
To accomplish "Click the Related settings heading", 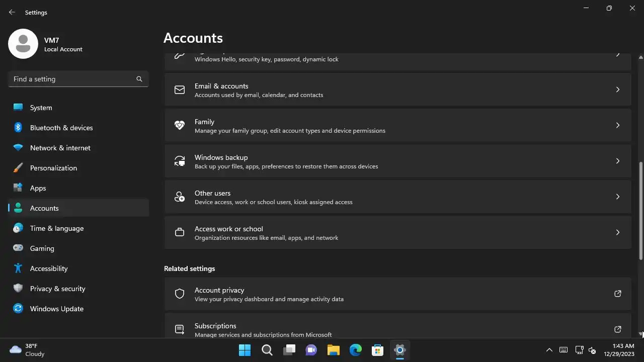I will tap(190, 268).
